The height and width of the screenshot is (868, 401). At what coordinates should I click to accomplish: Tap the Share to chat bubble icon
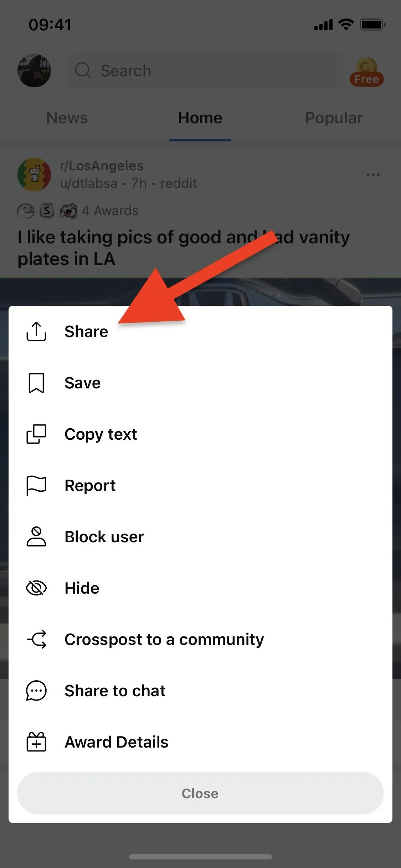[36, 691]
